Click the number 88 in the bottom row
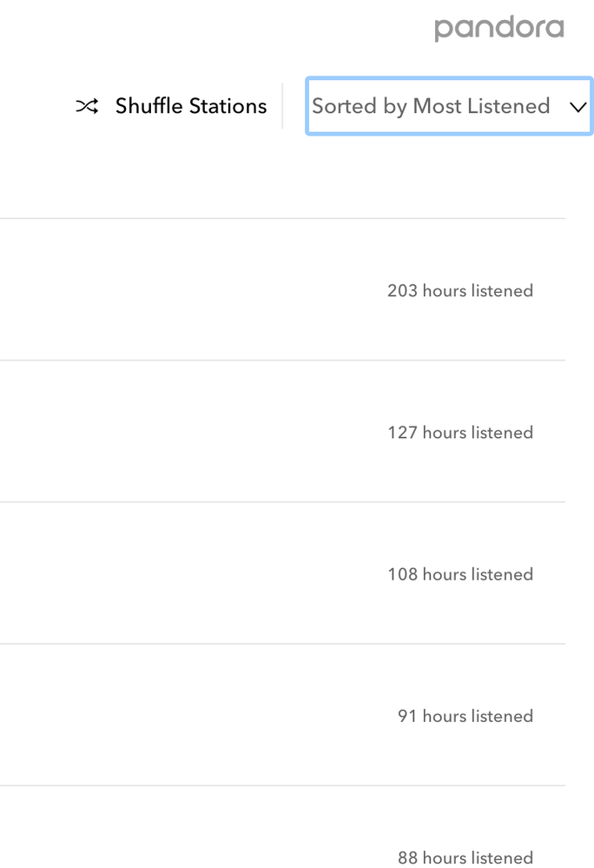 tap(407, 858)
